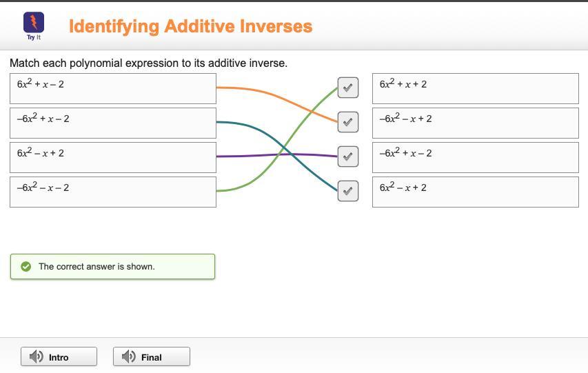Toggle the checkbox beside 6x² + x + 2
Image resolution: width=588 pixels, height=373 pixels.
[348, 88]
